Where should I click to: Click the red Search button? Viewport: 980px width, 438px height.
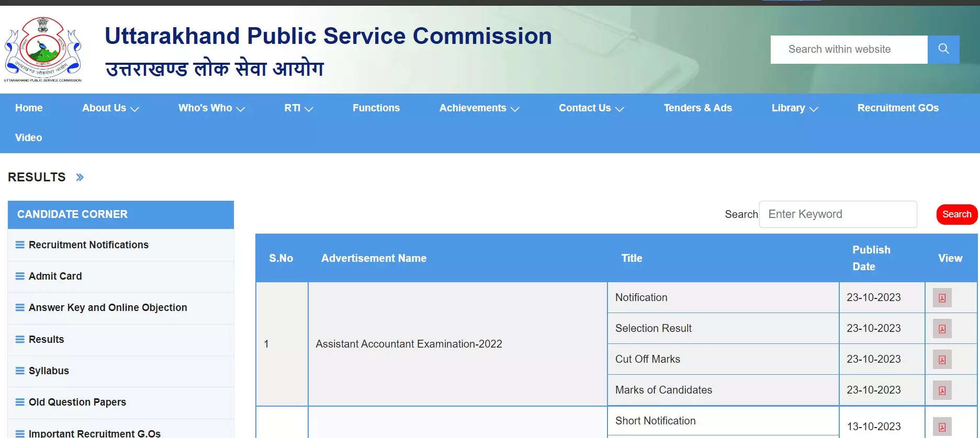click(956, 214)
